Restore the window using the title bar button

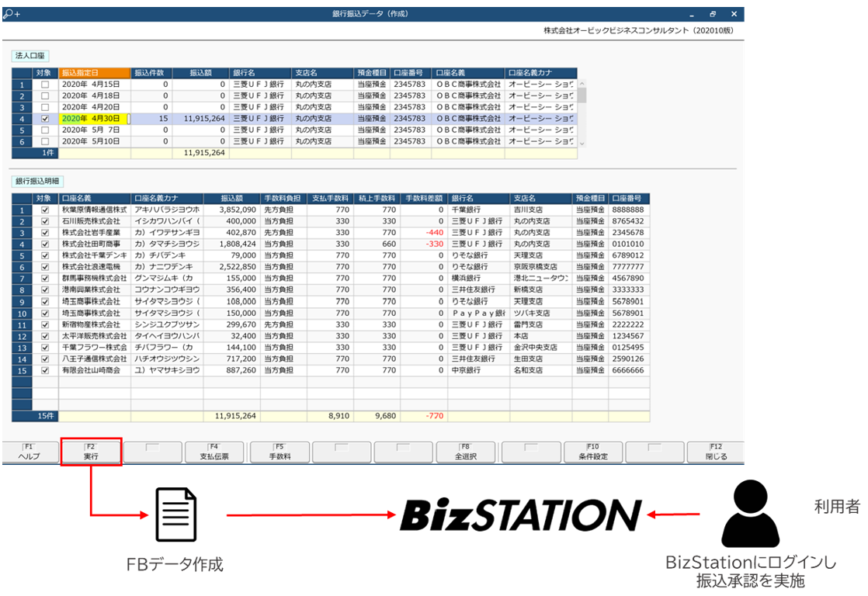pyautogui.click(x=713, y=14)
